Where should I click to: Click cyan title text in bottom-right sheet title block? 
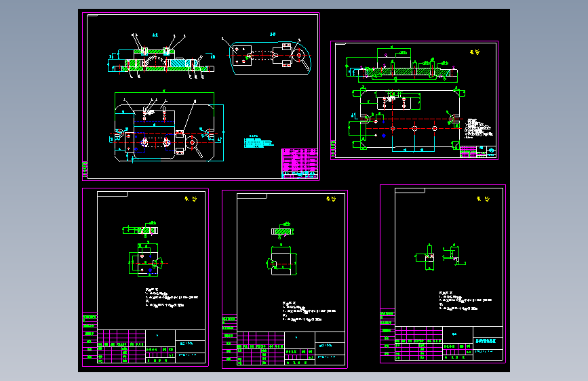pos(486,341)
